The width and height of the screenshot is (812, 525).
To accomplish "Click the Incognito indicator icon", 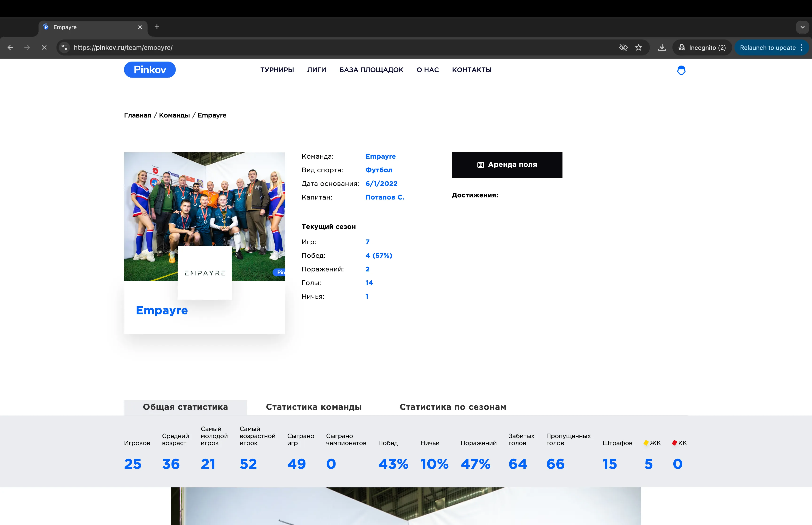I will point(682,48).
